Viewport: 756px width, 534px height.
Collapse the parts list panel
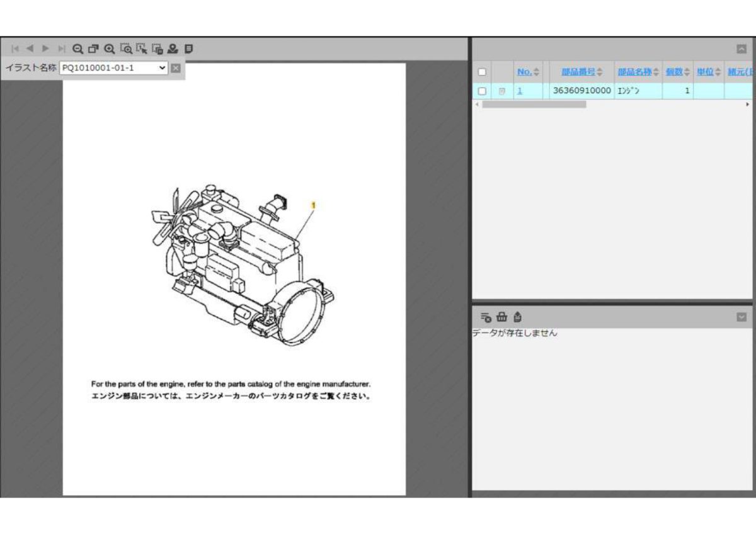click(x=742, y=48)
